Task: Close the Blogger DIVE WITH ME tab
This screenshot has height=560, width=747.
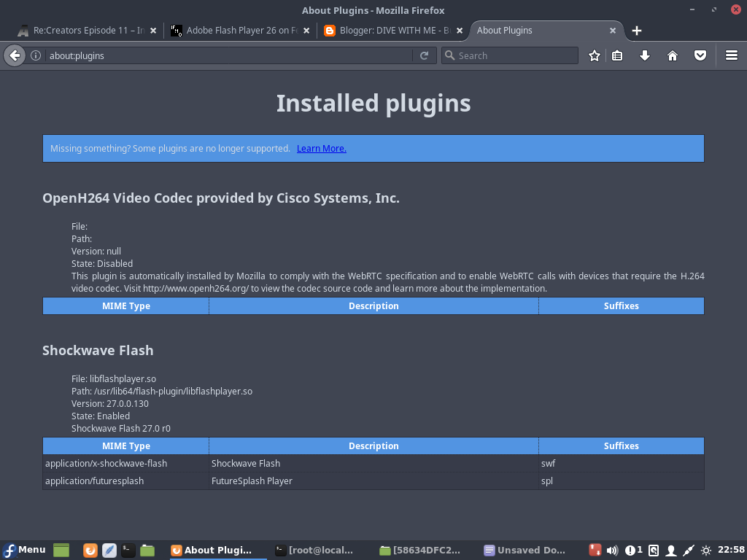Action: tap(460, 31)
